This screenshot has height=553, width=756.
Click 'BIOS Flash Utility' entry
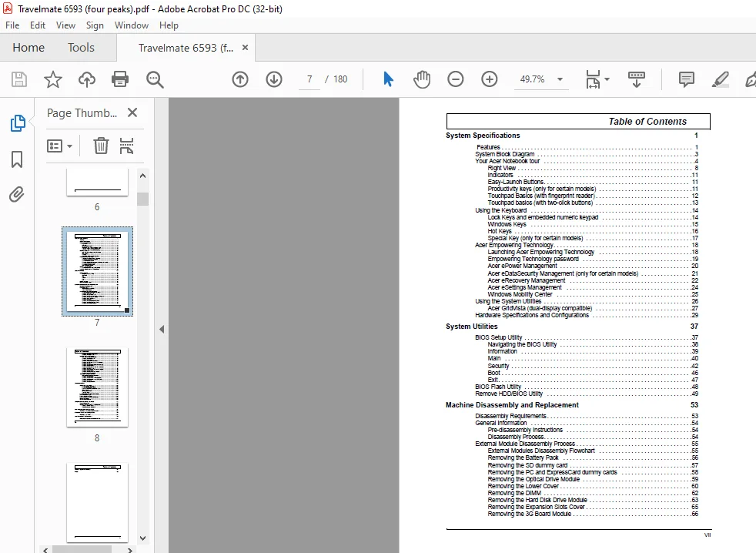tap(498, 387)
